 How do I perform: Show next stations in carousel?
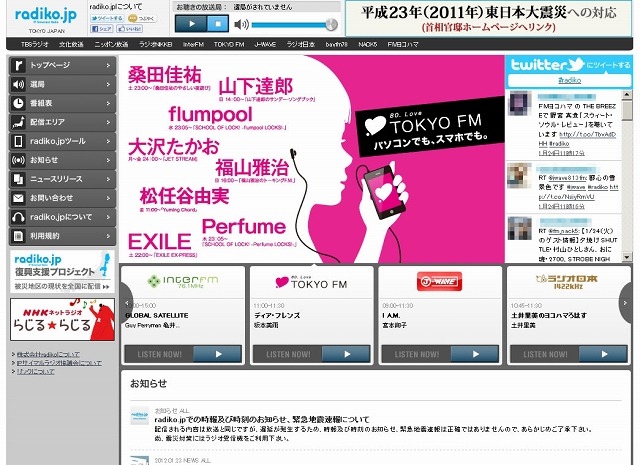pyautogui.click(x=625, y=303)
